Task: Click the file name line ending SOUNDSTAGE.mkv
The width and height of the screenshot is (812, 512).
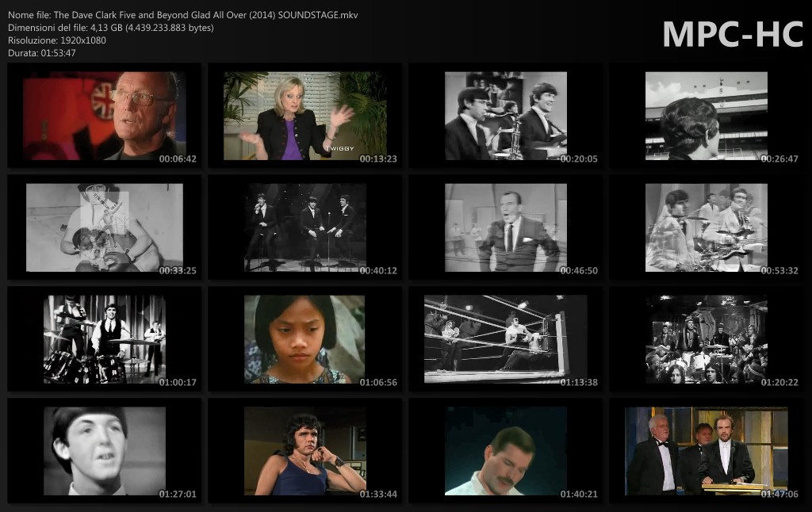Action: point(182,15)
